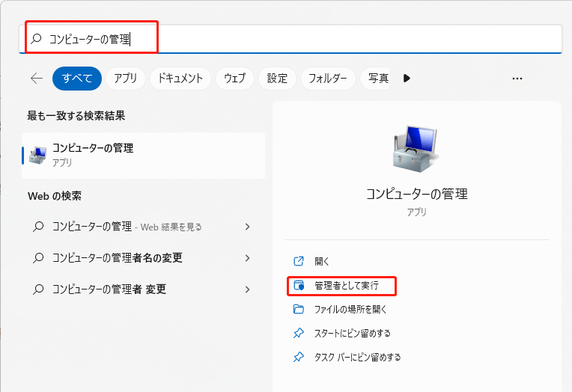Expand chevron for 管理者 変更 suggestion
The width and height of the screenshot is (572, 392).
pyautogui.click(x=247, y=290)
